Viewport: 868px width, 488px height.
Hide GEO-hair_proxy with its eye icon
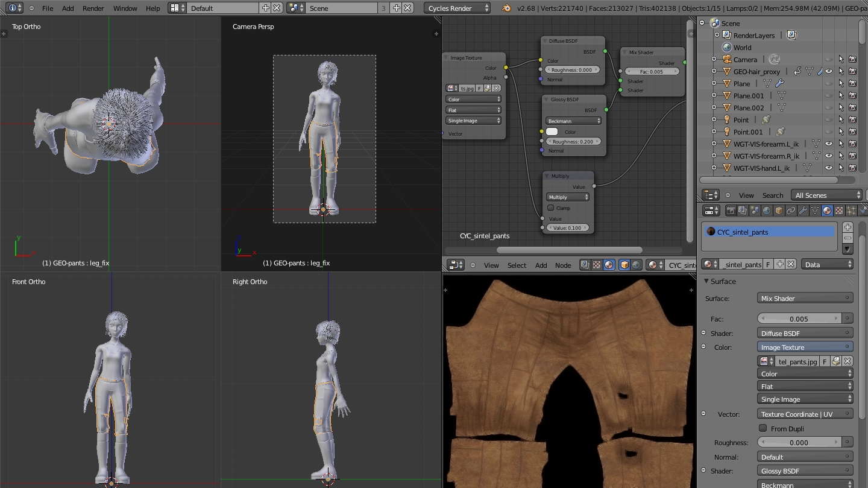coord(829,72)
